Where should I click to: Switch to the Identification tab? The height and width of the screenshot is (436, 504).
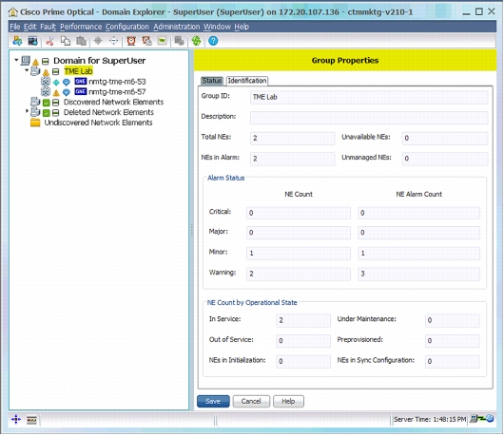247,81
